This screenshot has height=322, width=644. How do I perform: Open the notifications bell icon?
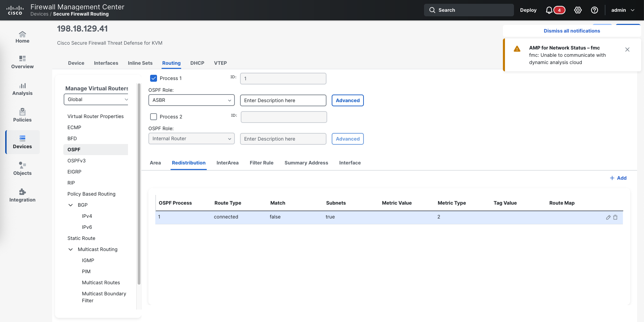coord(549,10)
